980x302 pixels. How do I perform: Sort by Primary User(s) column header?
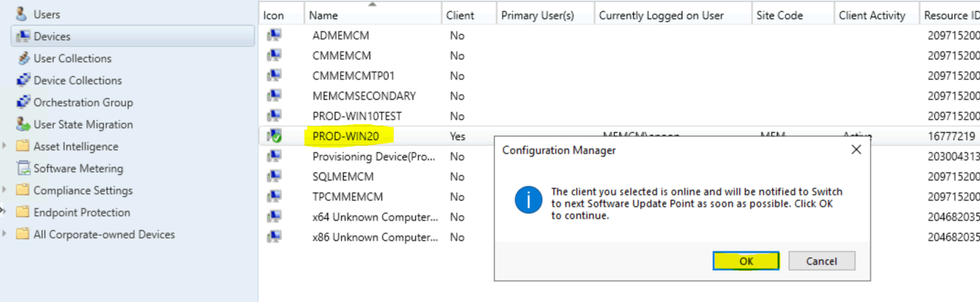tap(545, 15)
